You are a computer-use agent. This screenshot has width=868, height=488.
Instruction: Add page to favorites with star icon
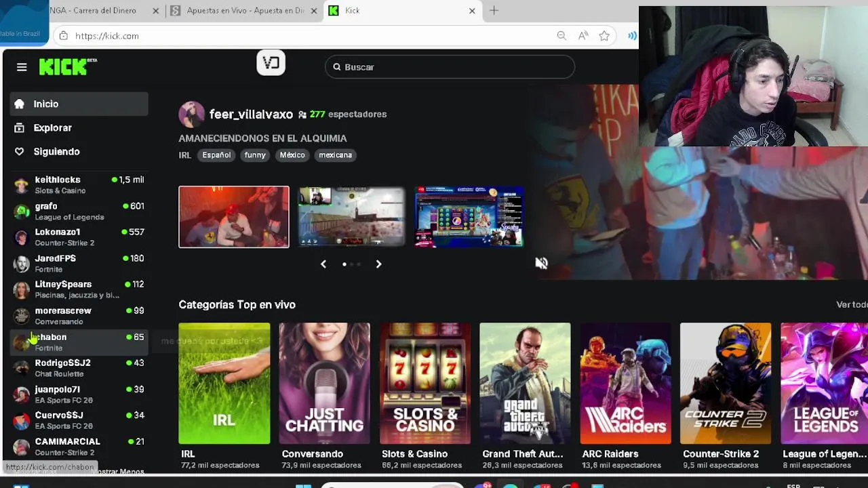click(x=604, y=36)
